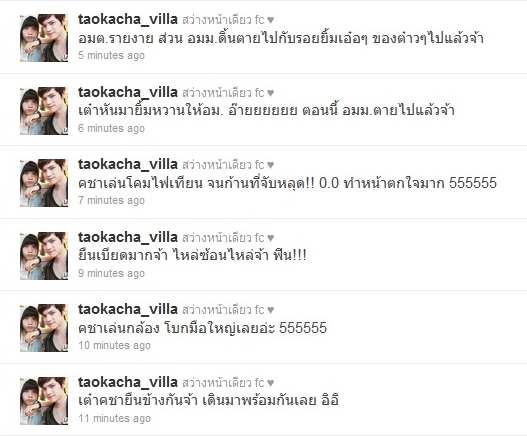The height and width of the screenshot is (436, 527).
Task: Click taokacha_villa username on the 10 minutes tweet
Action: 128,309
